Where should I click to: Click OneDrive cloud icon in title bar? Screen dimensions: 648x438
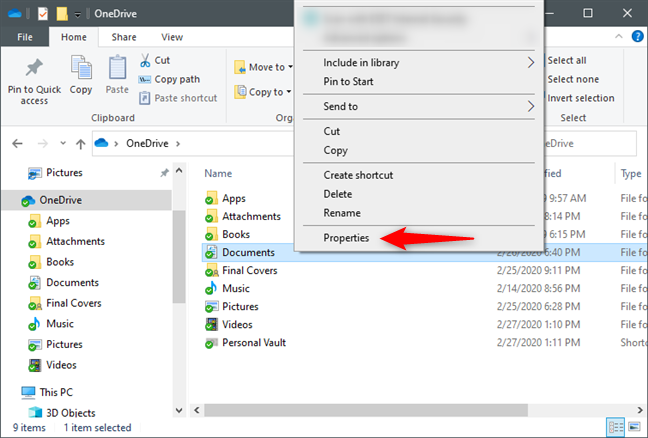[x=14, y=13]
